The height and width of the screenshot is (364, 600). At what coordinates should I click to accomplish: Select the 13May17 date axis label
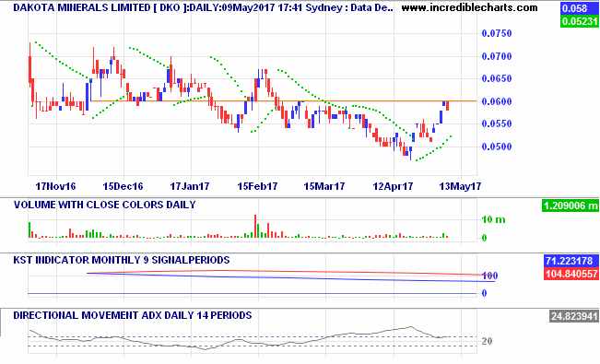click(460, 186)
